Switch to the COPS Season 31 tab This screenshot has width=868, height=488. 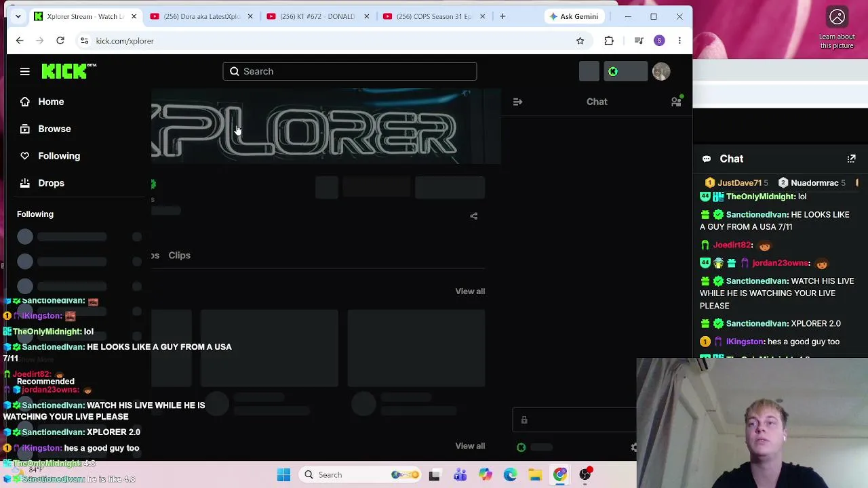[x=435, y=16]
